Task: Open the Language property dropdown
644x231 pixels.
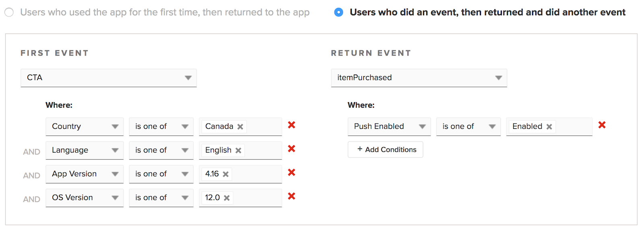Action: click(85, 150)
